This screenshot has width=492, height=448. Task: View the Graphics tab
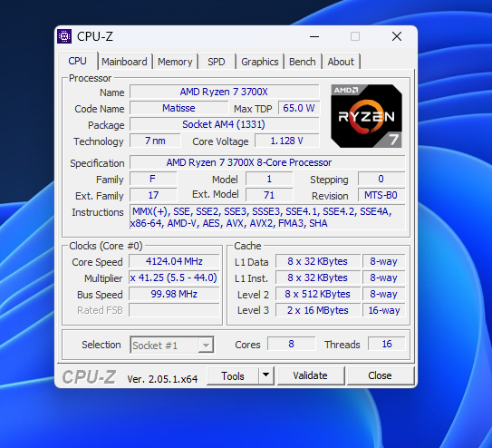click(x=260, y=62)
